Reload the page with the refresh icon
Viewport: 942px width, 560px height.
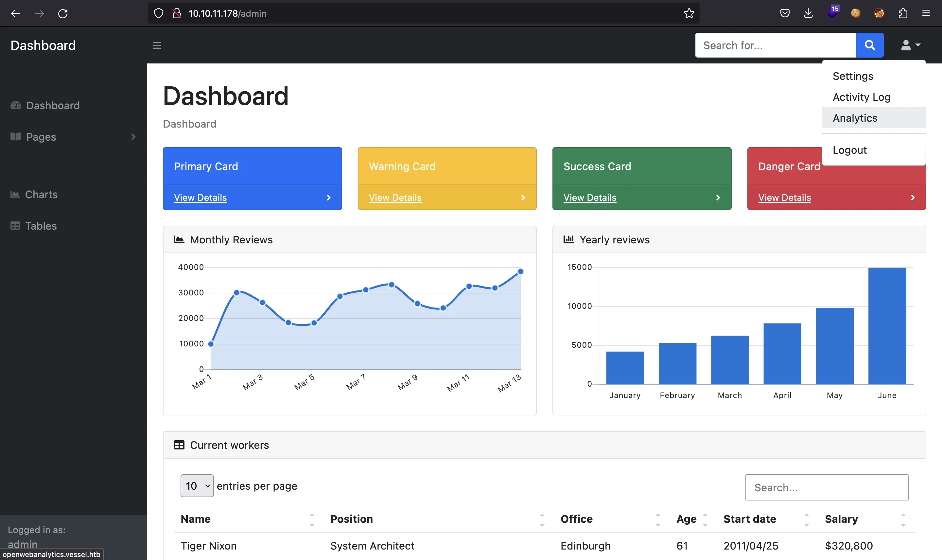(x=62, y=14)
